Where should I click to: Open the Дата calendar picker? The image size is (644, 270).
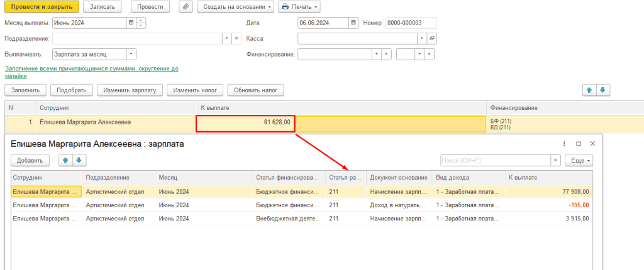353,23
